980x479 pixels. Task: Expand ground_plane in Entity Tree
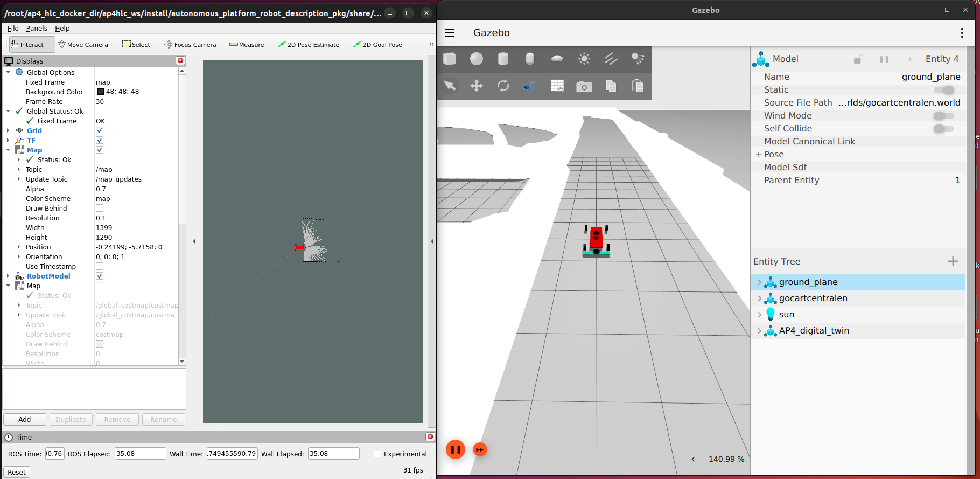tap(759, 282)
